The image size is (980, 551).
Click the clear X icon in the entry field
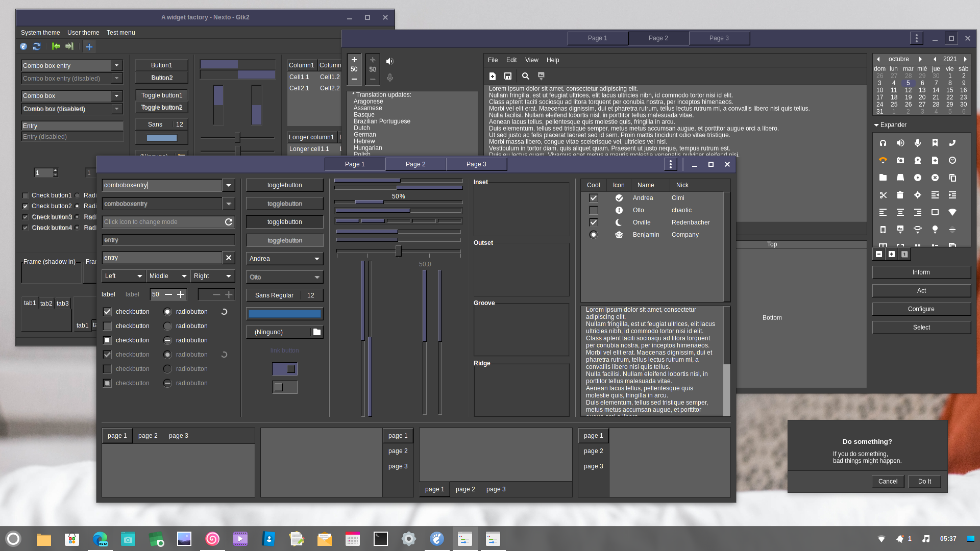229,258
